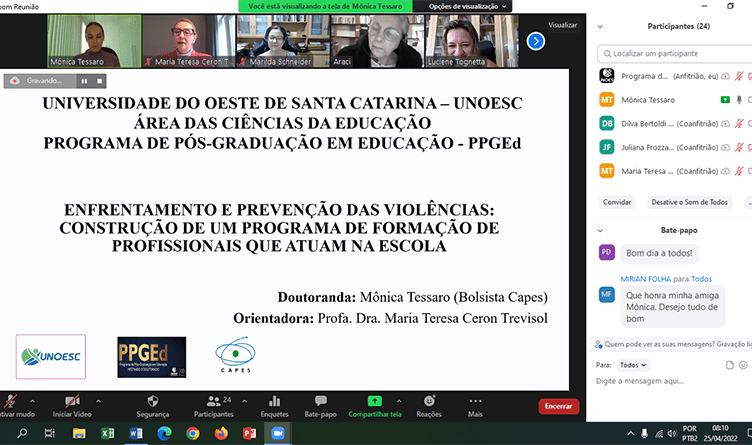Viewport: 752px width, 445px height.
Task: Open the Mais three-dots menu
Action: 474,400
